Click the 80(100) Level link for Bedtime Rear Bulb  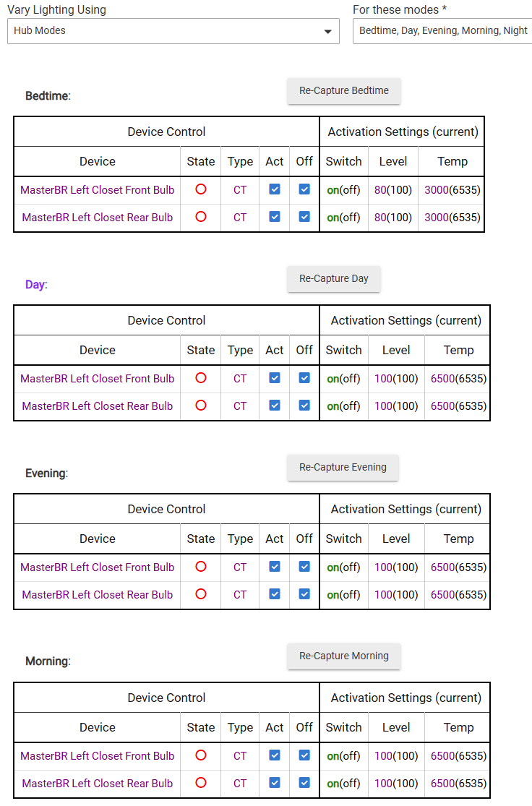tap(392, 217)
